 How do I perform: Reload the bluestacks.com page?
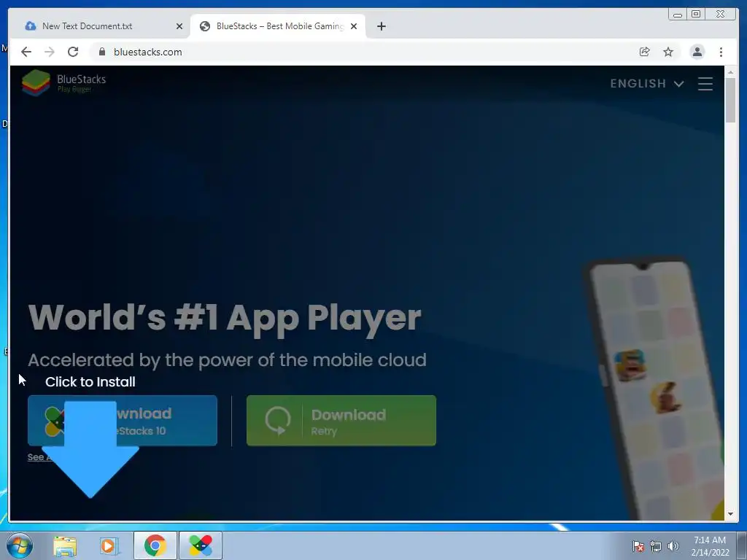pos(73,52)
